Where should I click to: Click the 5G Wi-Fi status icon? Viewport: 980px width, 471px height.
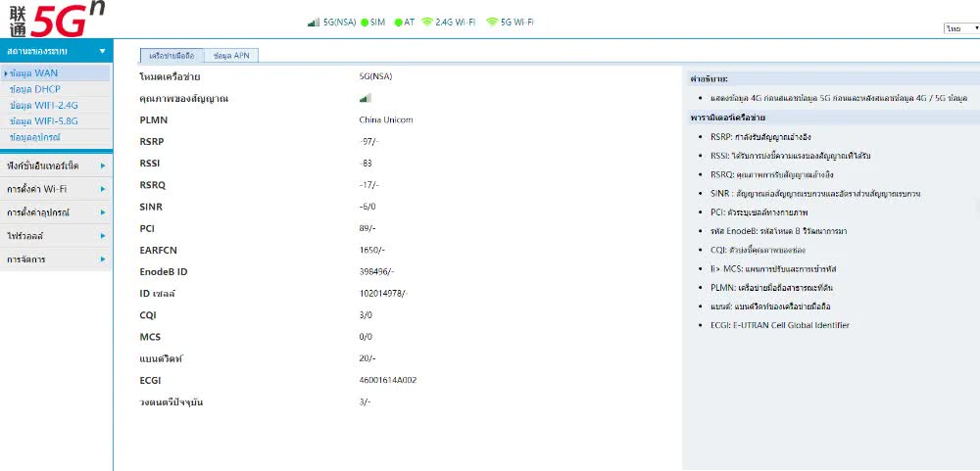(493, 22)
